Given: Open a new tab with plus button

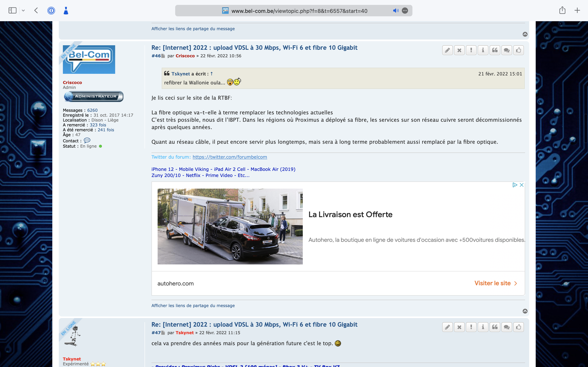Looking at the screenshot, I should point(577,10).
